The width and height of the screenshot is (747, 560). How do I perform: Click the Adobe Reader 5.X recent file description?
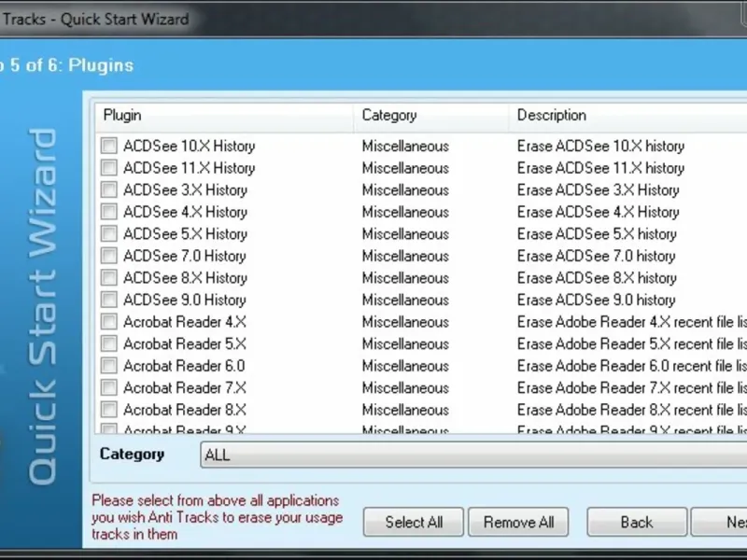tap(632, 343)
